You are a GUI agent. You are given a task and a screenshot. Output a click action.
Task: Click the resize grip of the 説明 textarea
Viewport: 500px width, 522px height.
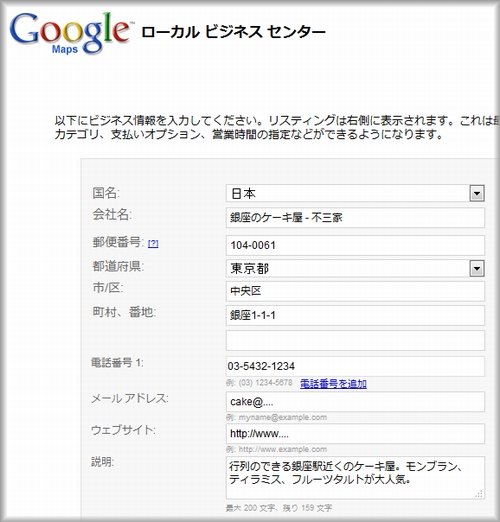[479, 494]
